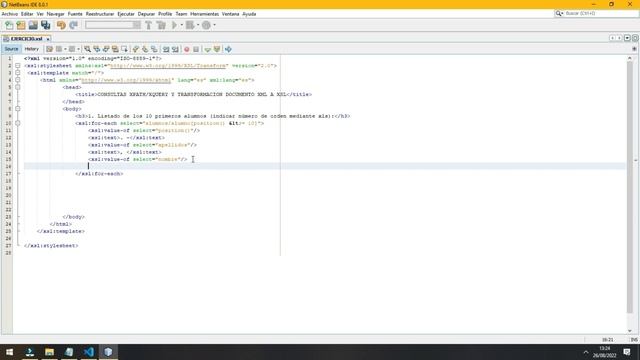Click the Check XML green icon
Screen dimensions: 640x360
tap(207, 49)
